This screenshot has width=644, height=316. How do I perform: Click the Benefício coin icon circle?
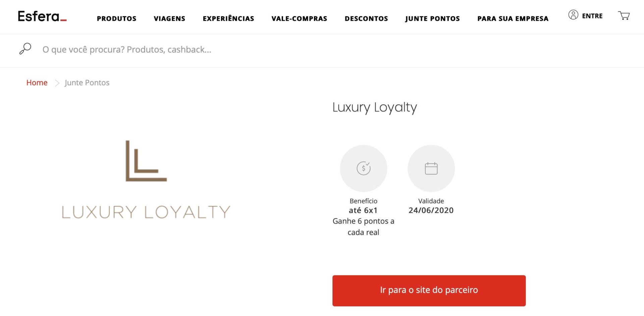(364, 168)
